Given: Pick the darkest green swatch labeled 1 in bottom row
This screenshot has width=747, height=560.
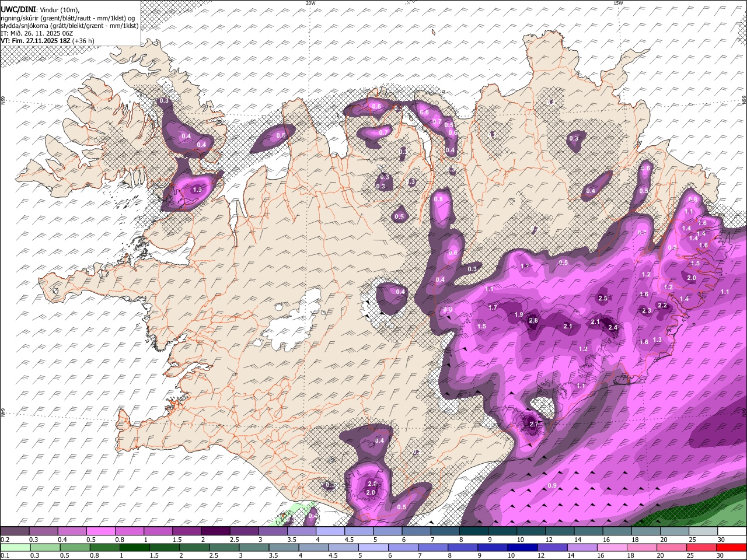Looking at the screenshot, I should coord(134,547).
